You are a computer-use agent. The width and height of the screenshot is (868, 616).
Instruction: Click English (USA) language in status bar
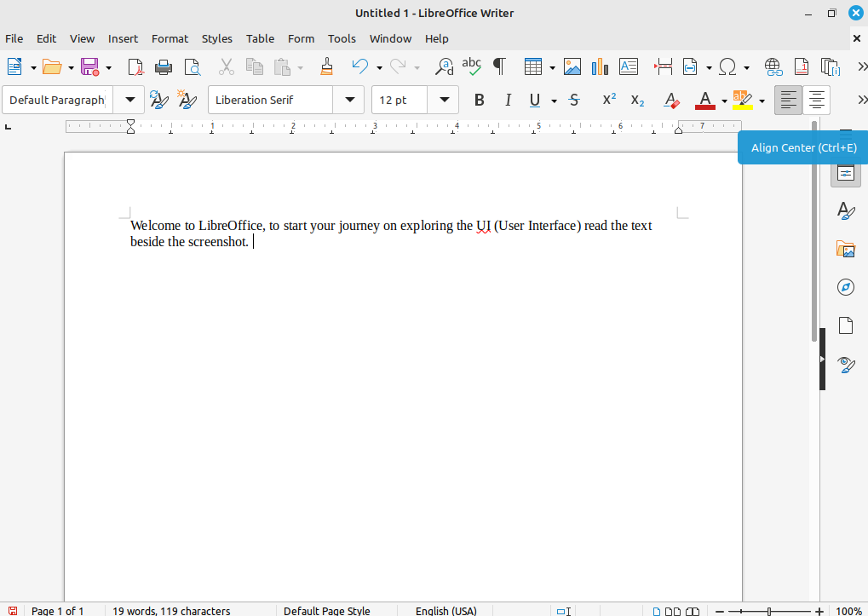click(446, 611)
